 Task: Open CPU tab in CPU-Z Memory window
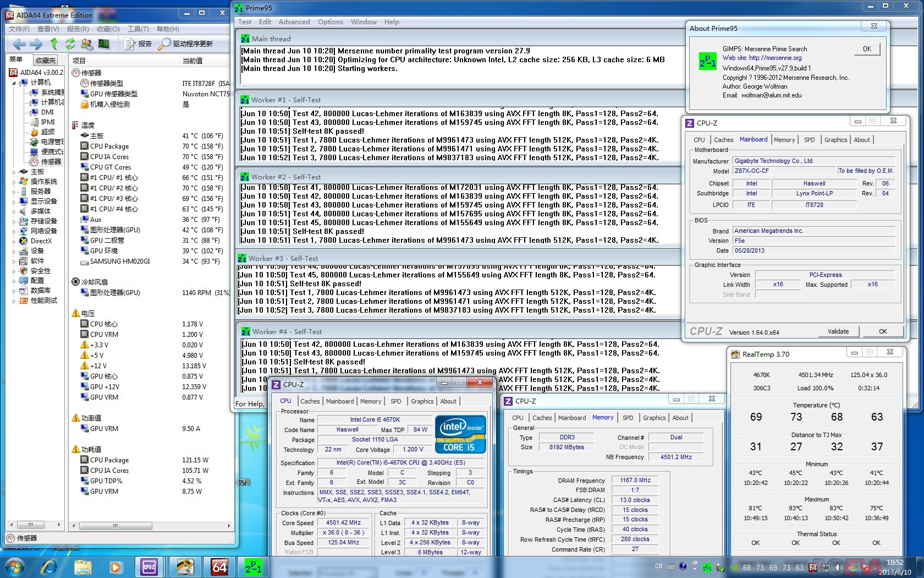coord(518,418)
